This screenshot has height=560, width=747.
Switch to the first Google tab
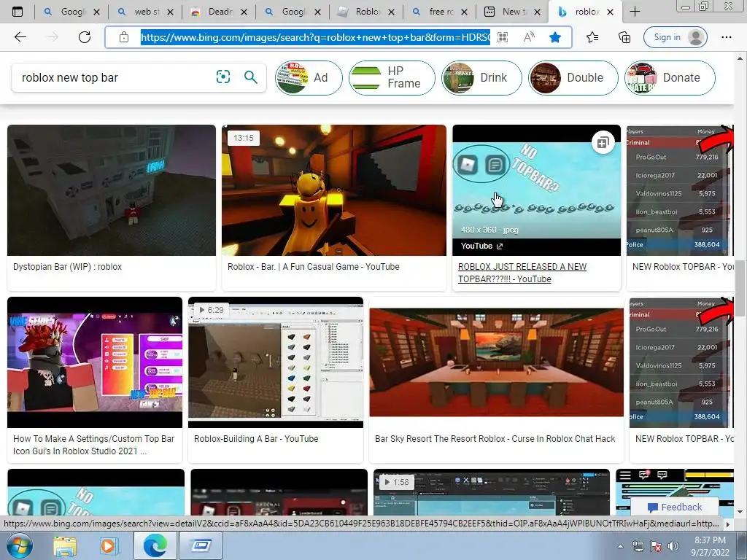pos(71,12)
